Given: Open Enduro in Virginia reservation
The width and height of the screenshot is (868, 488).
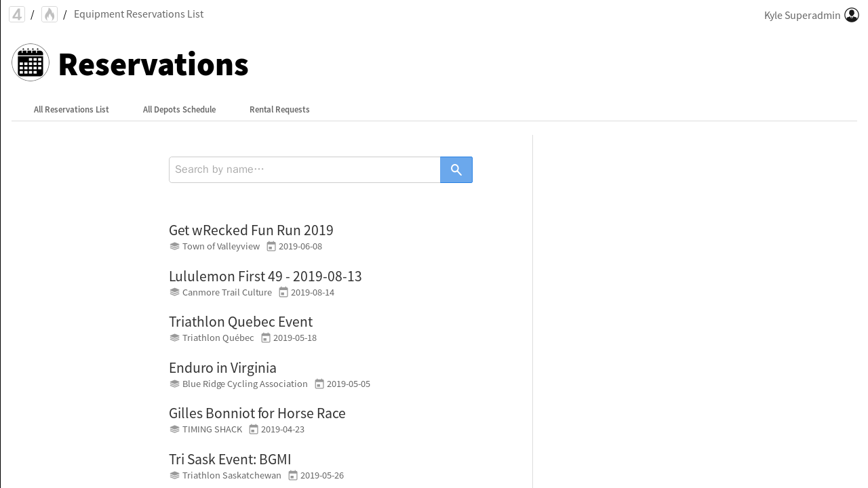Looking at the screenshot, I should click(222, 368).
